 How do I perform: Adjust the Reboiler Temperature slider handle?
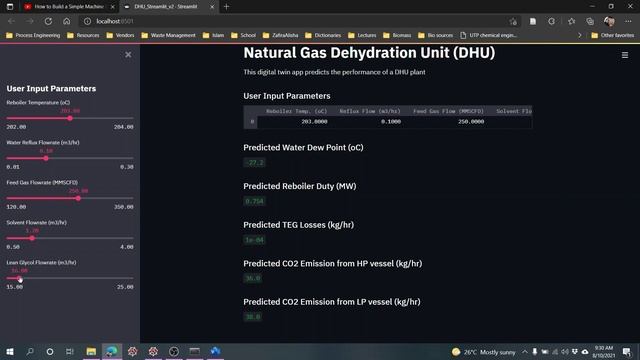(x=70, y=118)
